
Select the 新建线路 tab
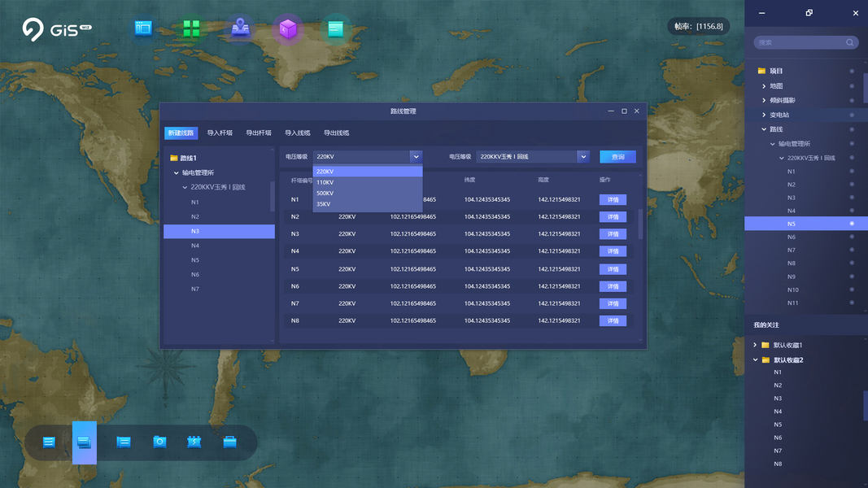pos(181,133)
